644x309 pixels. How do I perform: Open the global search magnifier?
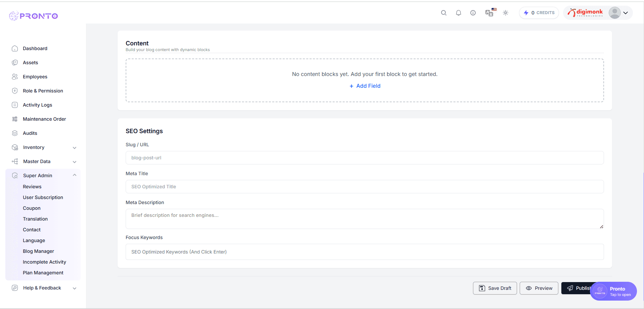tap(443, 12)
